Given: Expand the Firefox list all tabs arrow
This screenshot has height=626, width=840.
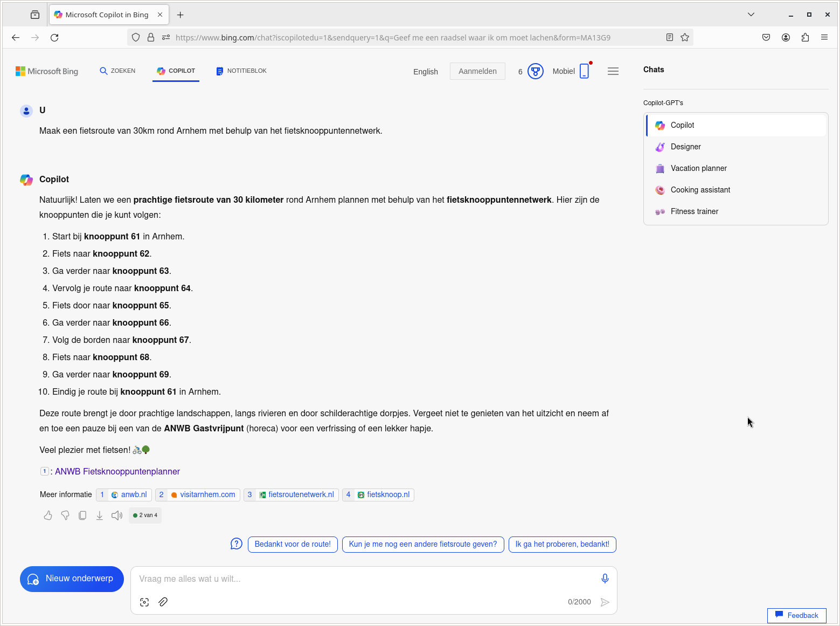Looking at the screenshot, I should pos(751,15).
